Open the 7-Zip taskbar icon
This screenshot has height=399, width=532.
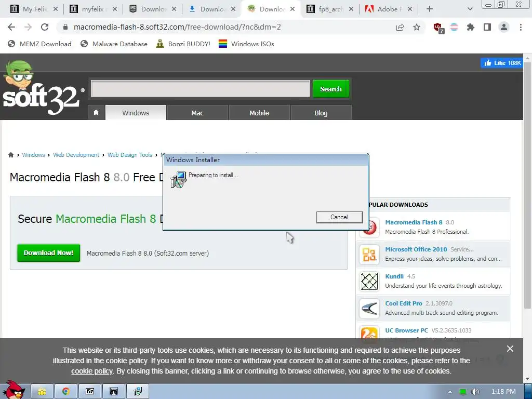pos(90,392)
